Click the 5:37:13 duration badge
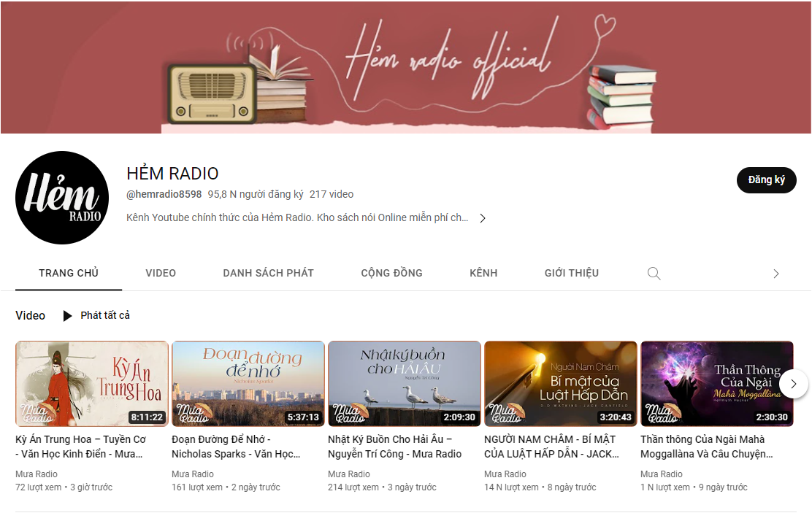Screen dimensions: 812x521 pyautogui.click(x=303, y=417)
